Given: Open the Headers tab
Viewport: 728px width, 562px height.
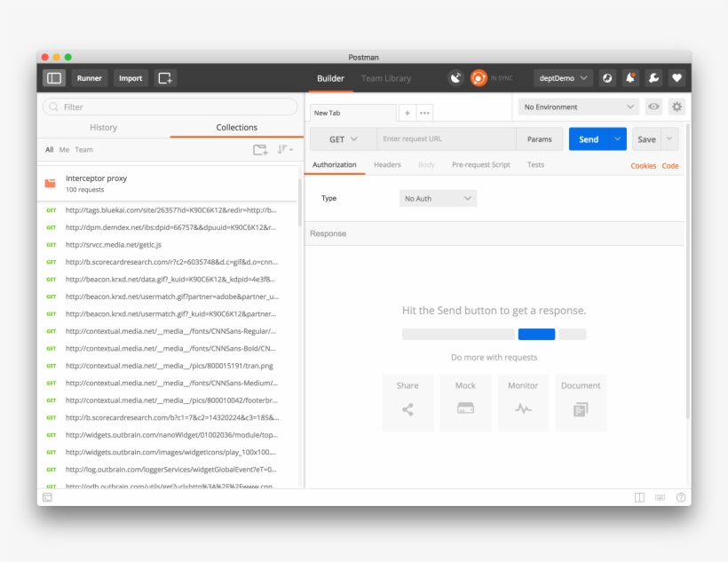Looking at the screenshot, I should tap(387, 165).
